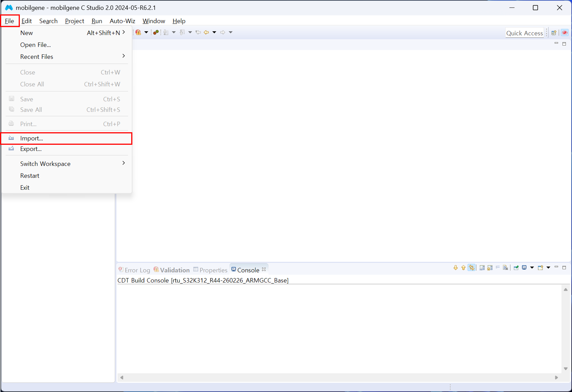
Task: Open the Search menu
Action: 48,21
